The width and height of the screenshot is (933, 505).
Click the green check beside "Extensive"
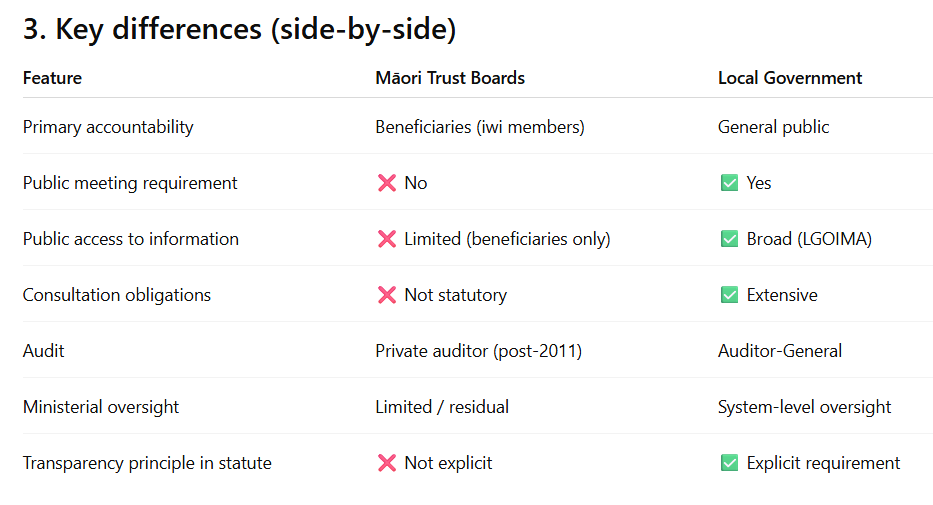pos(729,295)
